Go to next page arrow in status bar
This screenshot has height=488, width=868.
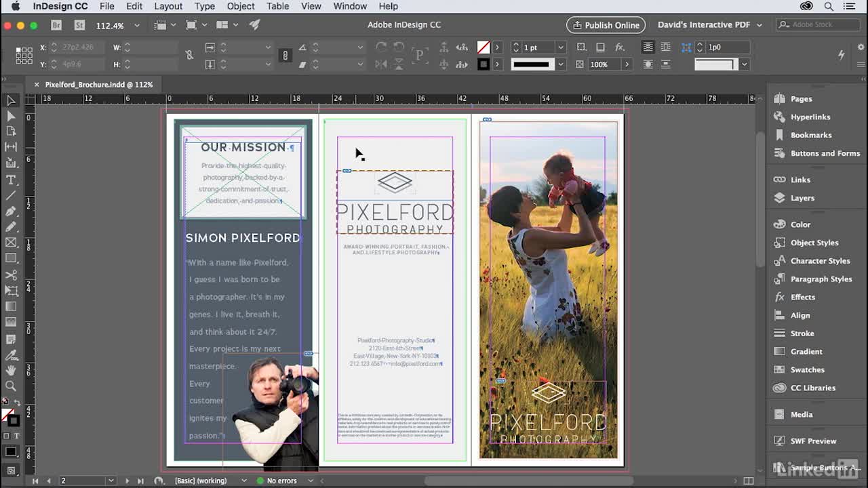click(127, 481)
